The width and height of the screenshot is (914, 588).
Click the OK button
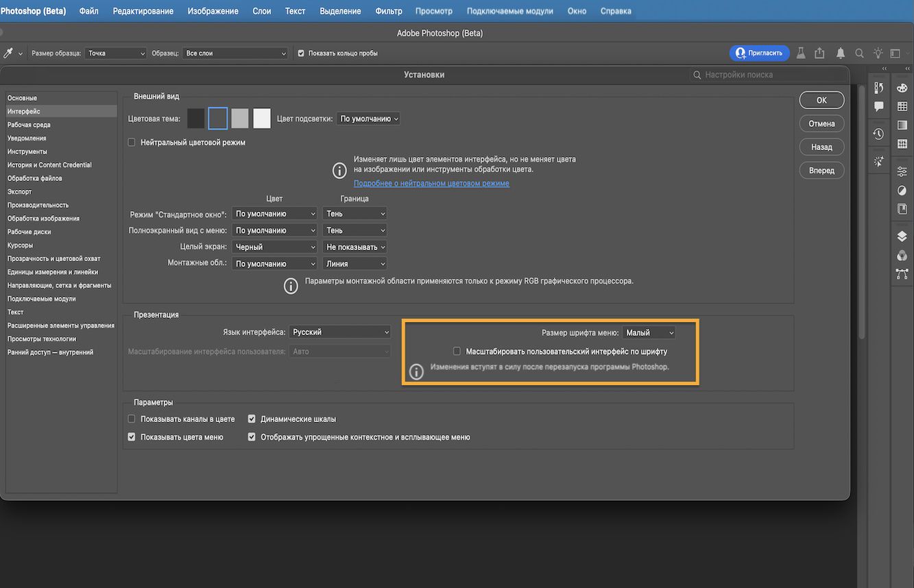pos(821,99)
